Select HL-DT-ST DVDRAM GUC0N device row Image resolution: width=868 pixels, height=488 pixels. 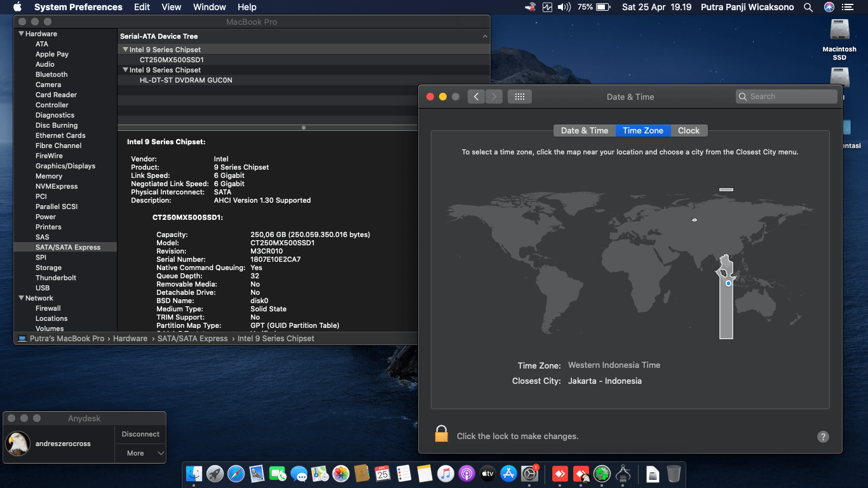(x=304, y=80)
